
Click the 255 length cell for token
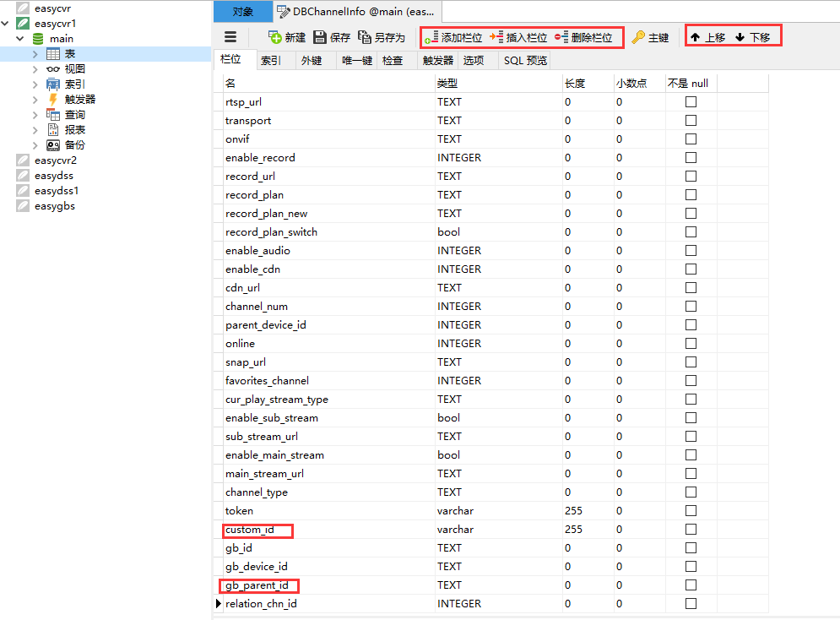click(588, 511)
